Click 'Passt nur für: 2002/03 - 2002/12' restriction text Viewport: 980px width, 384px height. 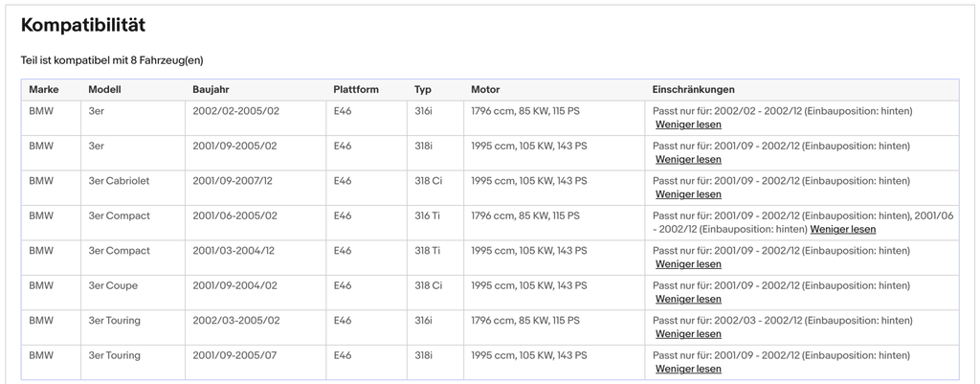(783, 321)
